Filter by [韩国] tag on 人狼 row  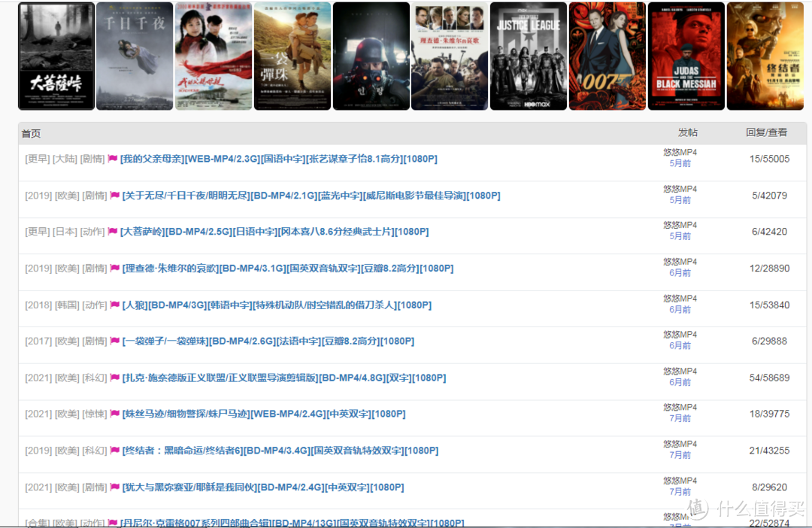[66, 305]
